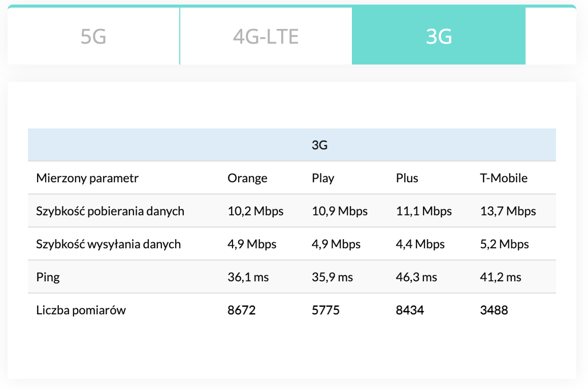Click the 3488 T-Mobile measurement count
588x389 pixels.
coord(494,310)
